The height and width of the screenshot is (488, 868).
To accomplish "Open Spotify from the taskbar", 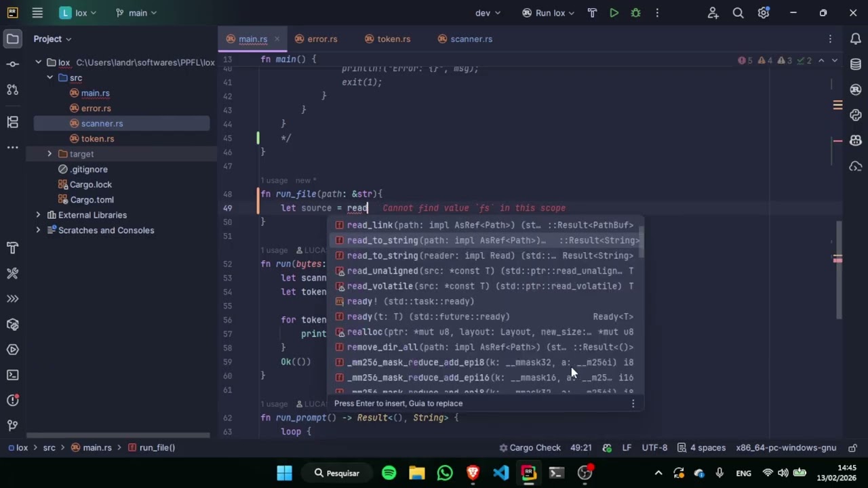I will click(x=389, y=473).
